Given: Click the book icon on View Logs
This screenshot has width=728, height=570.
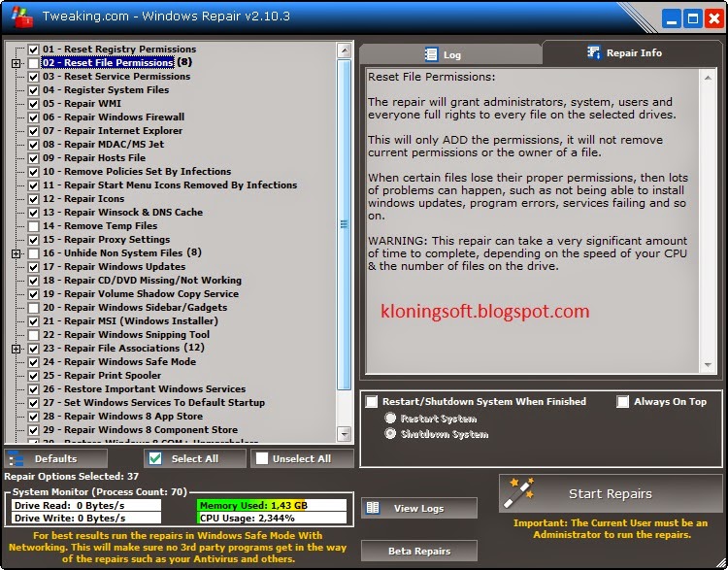Looking at the screenshot, I should (373, 507).
